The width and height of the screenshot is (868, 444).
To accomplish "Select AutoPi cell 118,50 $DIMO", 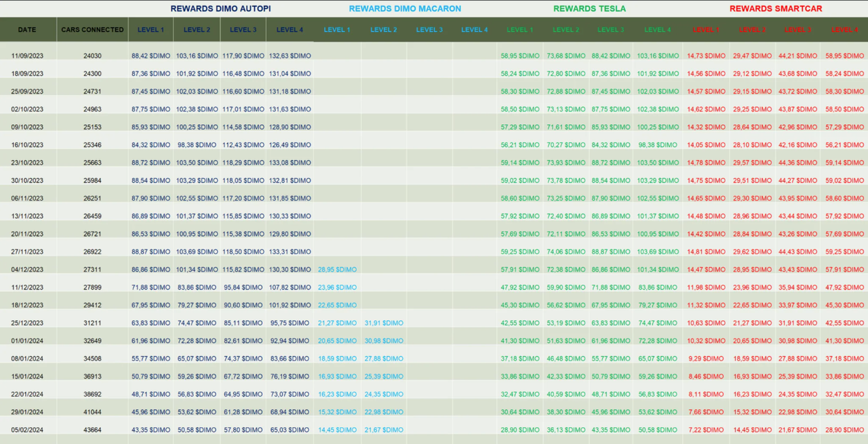I will point(243,251).
